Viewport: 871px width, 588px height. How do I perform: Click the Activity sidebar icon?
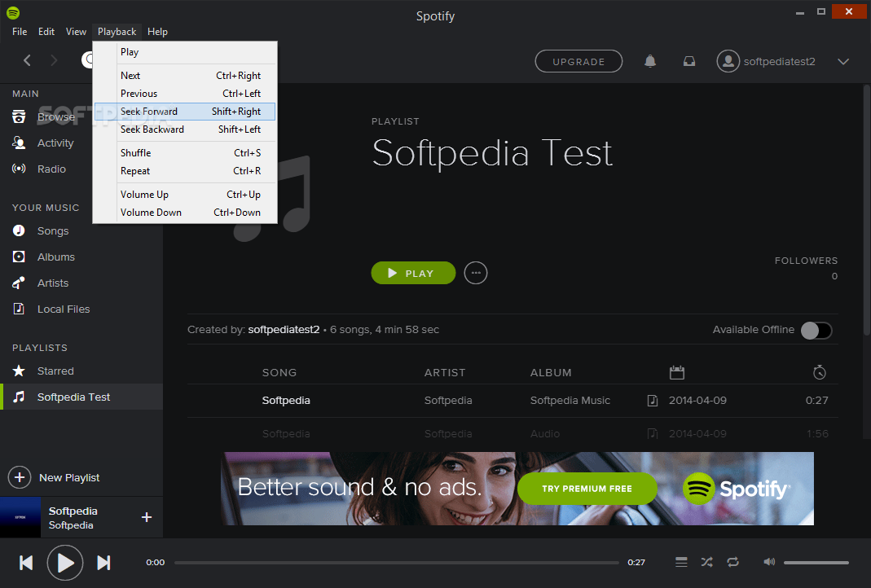tap(19, 143)
